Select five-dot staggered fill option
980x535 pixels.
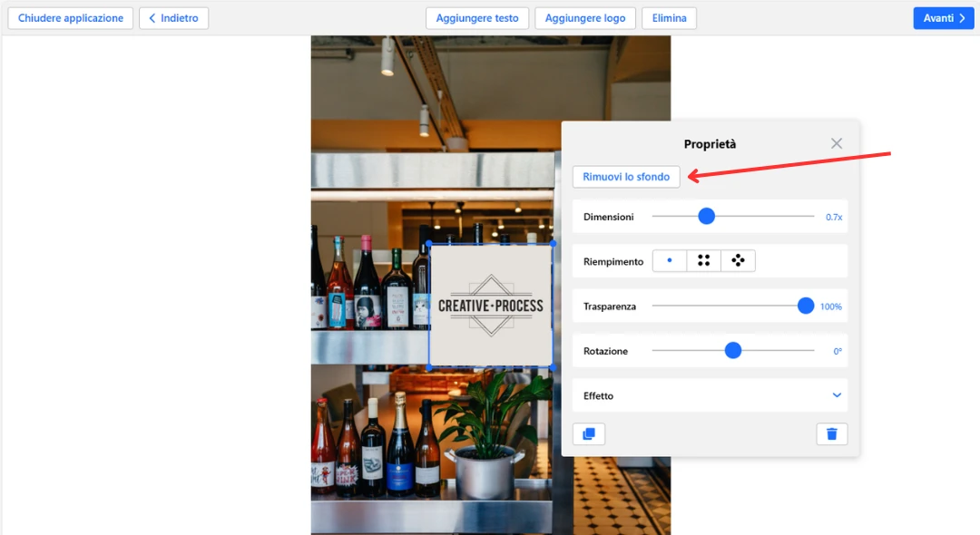[x=738, y=261]
